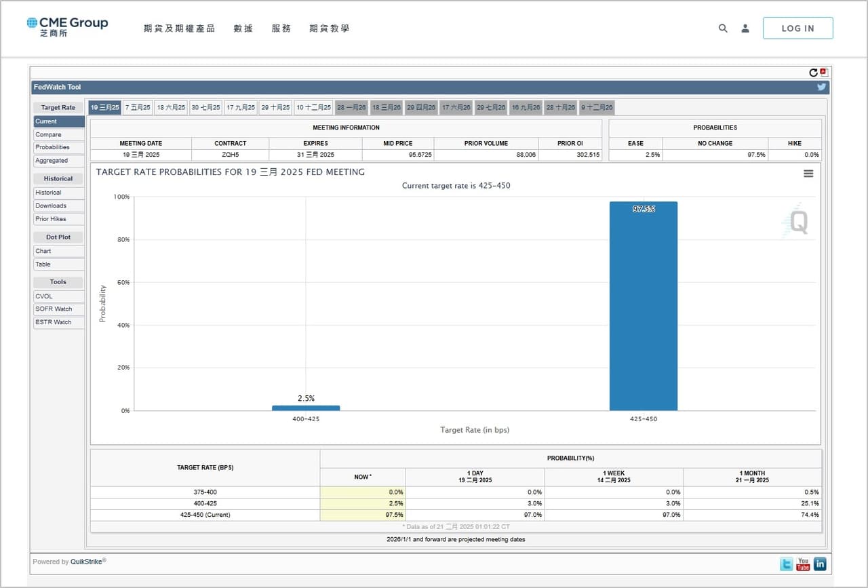
Task: Click the refresh icon above FedWatch Tool
Action: point(813,73)
